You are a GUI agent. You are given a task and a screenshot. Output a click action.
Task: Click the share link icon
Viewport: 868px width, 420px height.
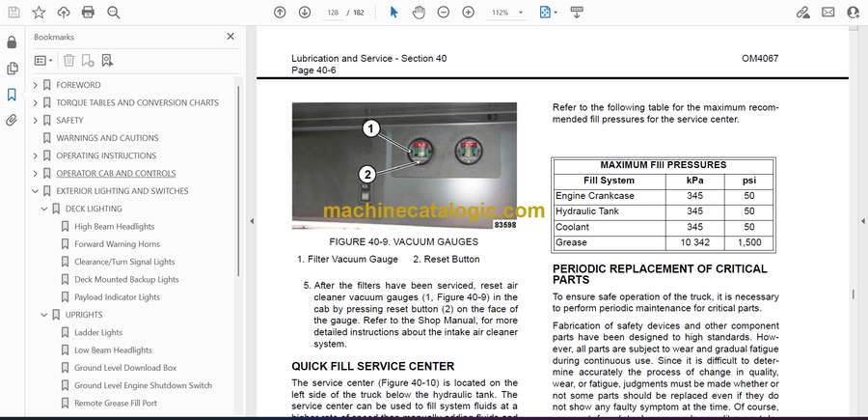pos(802,13)
